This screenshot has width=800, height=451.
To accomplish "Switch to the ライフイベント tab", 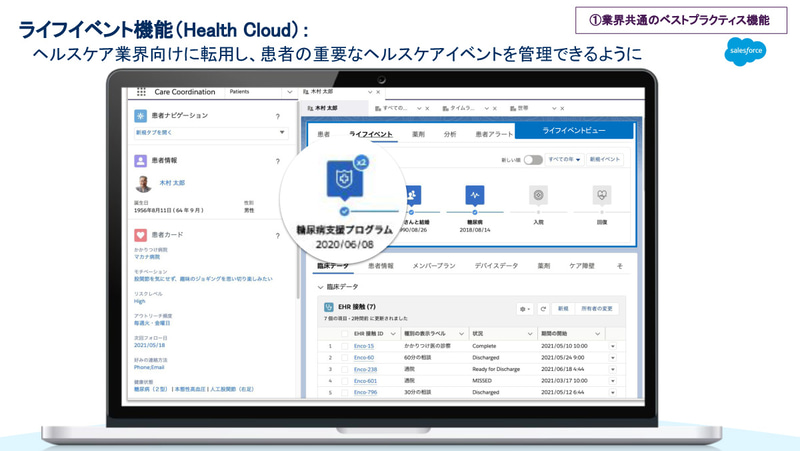I will (371, 134).
